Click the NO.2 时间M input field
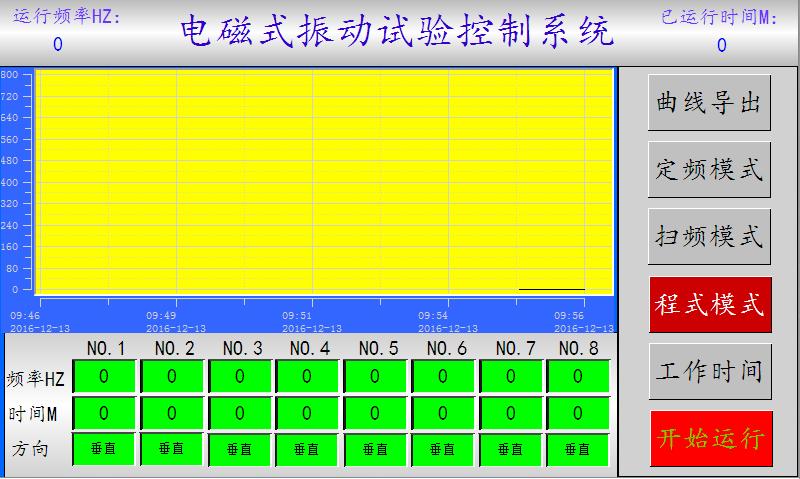This screenshot has width=800, height=479. [171, 413]
